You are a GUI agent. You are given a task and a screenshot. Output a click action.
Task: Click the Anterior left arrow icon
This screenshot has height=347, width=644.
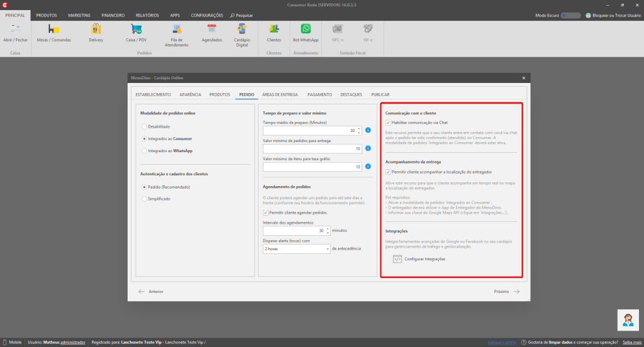(x=142, y=292)
